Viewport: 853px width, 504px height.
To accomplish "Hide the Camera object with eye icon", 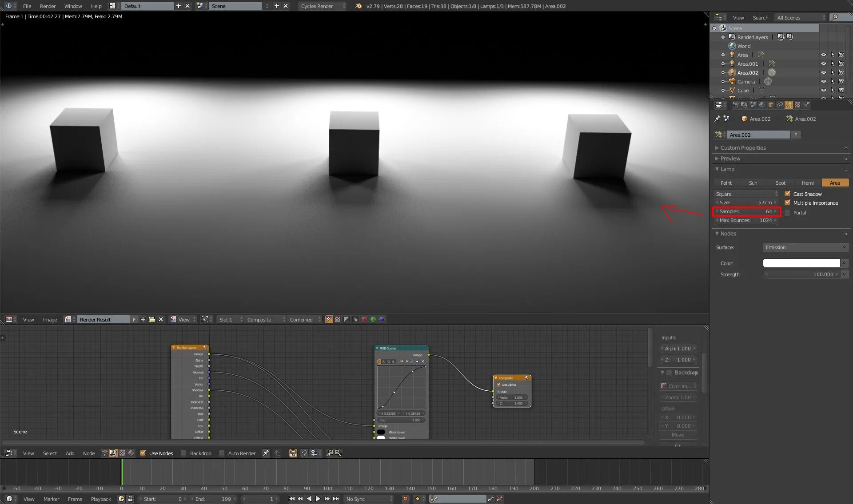I will 823,82.
